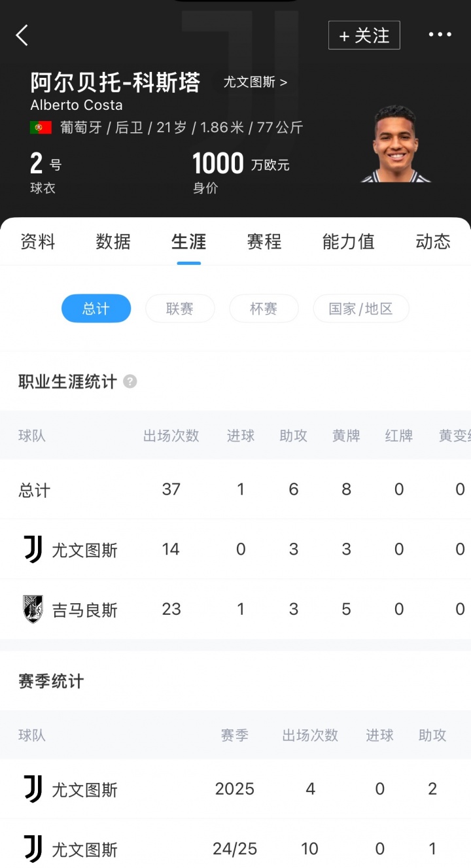Tap the + 关注 follow button
The height and width of the screenshot is (868, 471).
coord(364,35)
